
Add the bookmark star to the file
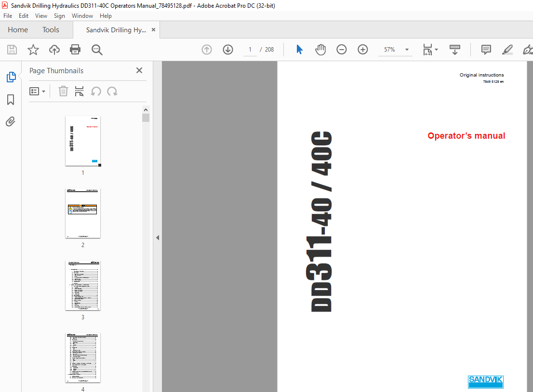(x=33, y=50)
